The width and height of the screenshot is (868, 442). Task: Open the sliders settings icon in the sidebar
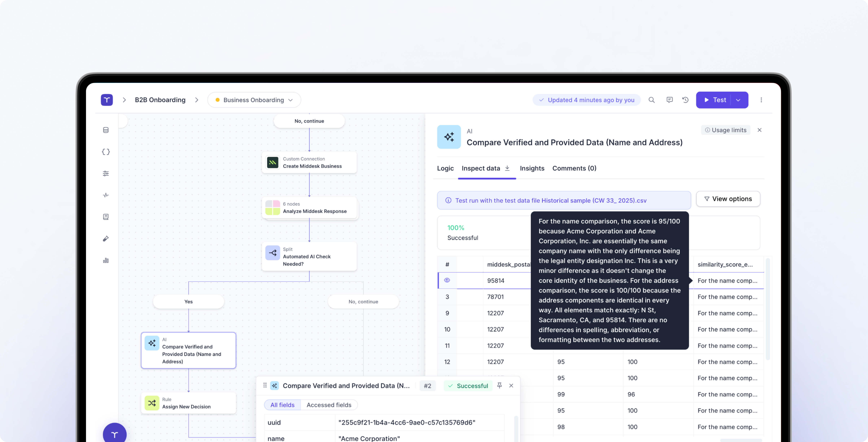(106, 173)
